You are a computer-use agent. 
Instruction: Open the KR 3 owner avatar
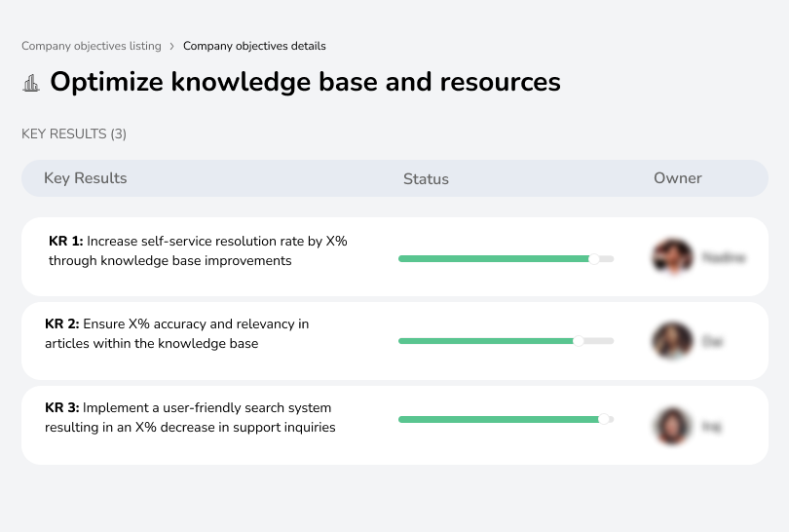pyautogui.click(x=672, y=426)
